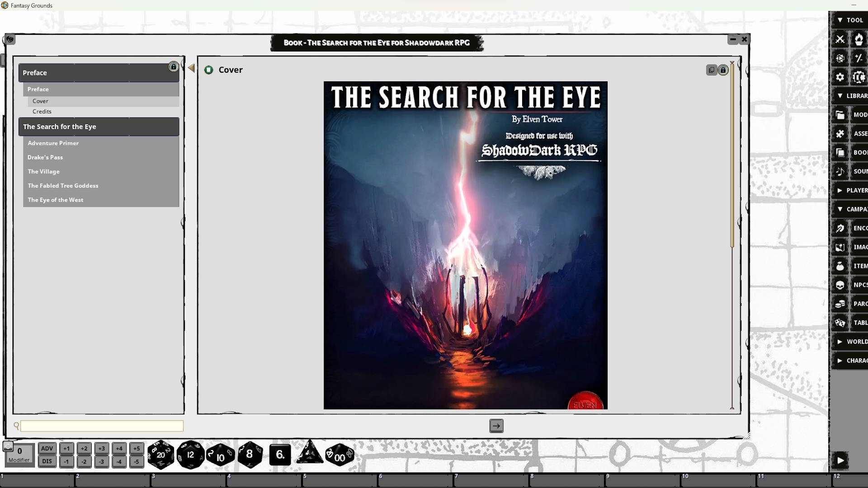This screenshot has width=868, height=488.
Task: Select the Credits page
Action: 104,112
